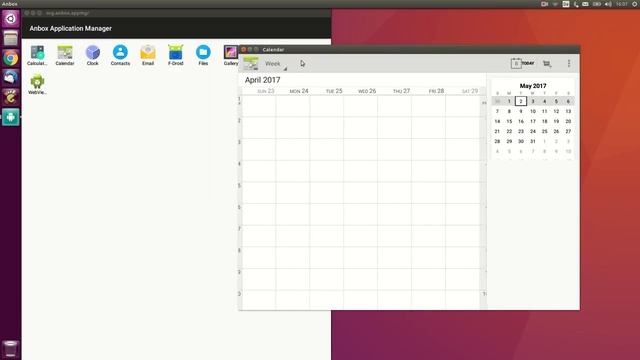
Task: Click the GNOME foot icon in launcher
Action: [x=11, y=97]
